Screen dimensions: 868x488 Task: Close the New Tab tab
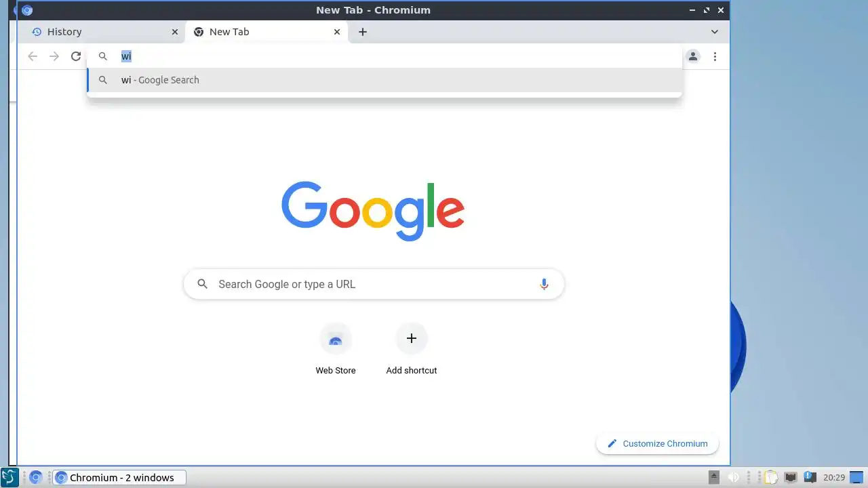337,32
